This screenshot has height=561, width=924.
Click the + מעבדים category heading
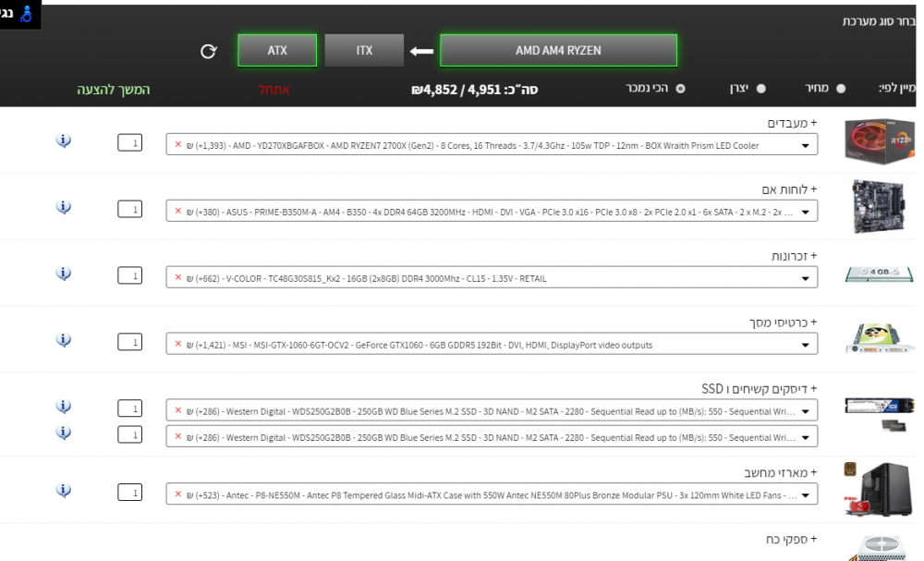point(792,123)
